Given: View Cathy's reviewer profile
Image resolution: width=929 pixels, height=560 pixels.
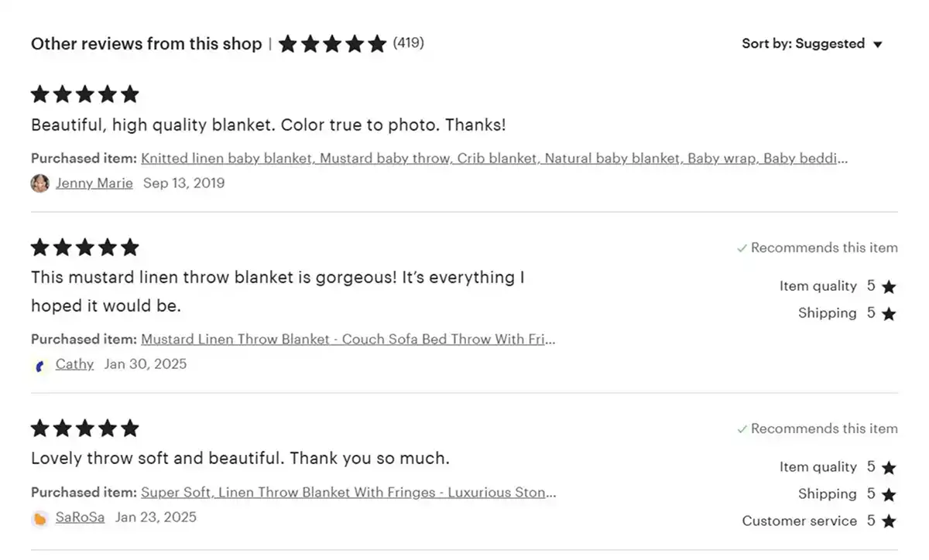Looking at the screenshot, I should 74,364.
